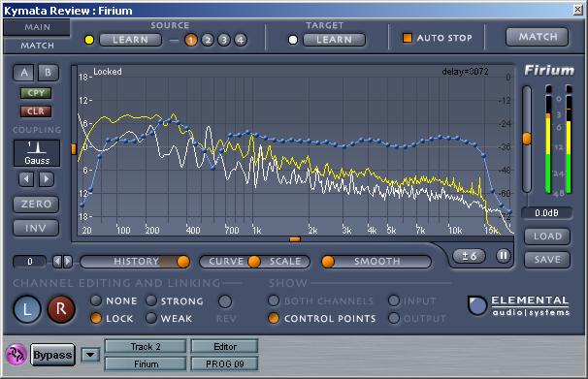Click the SMOOTH slider knob
The height and width of the screenshot is (379, 588).
coord(328,262)
